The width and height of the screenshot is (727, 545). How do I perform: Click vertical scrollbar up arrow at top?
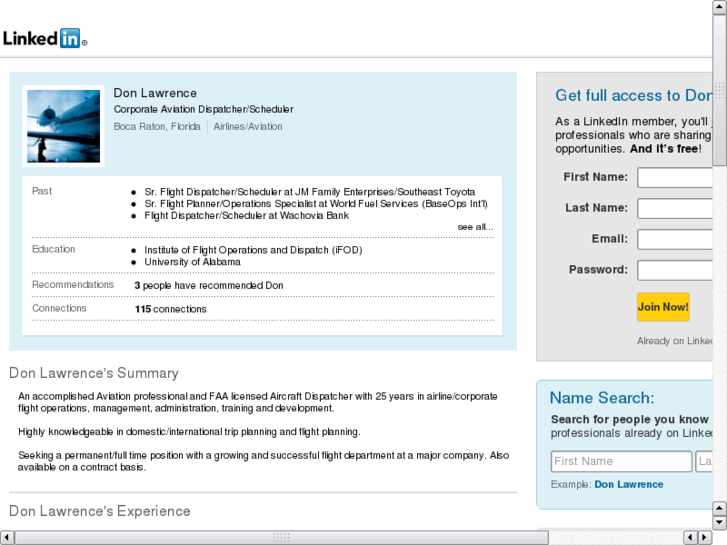pos(720,7)
